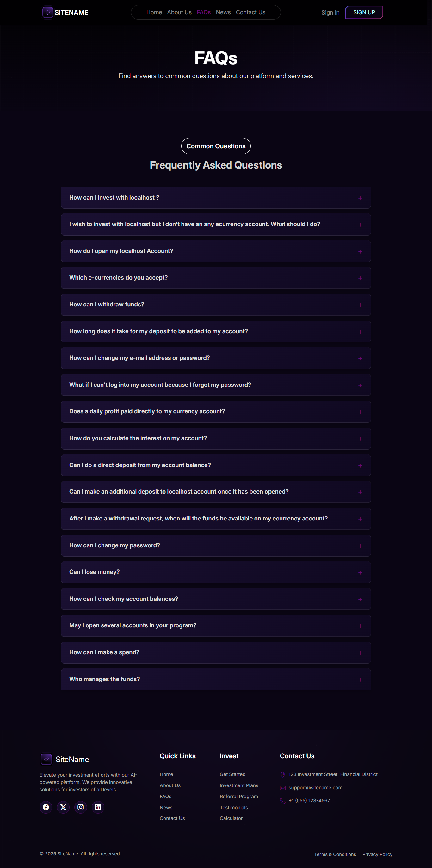Click the SITENAME logo icon in header
Viewport: 432px width, 868px height.
click(48, 12)
